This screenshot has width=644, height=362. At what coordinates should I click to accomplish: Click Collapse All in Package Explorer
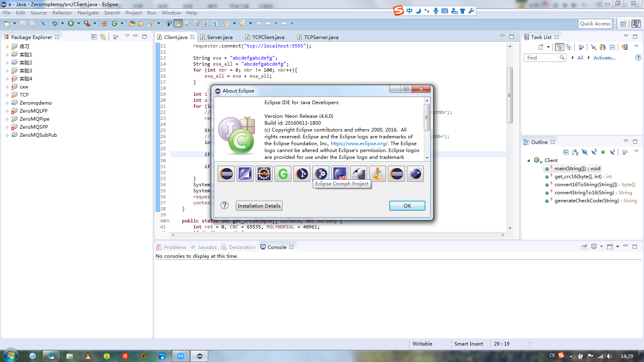pos(94,37)
